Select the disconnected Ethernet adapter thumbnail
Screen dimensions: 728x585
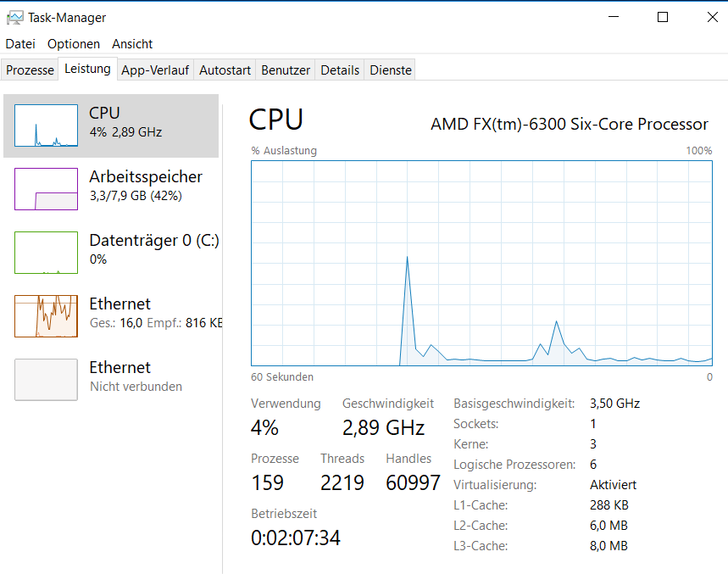pyautogui.click(x=46, y=380)
